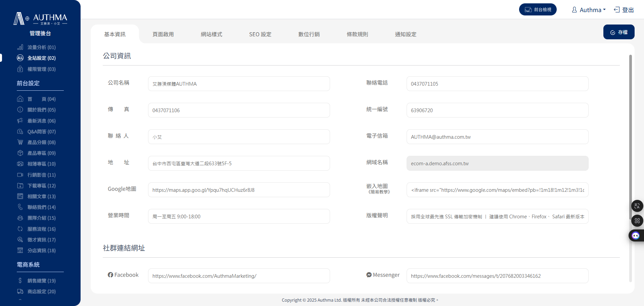Image resolution: width=644 pixels, height=306 pixels.
Task: Click the 公司名稱 input field
Action: point(239,84)
